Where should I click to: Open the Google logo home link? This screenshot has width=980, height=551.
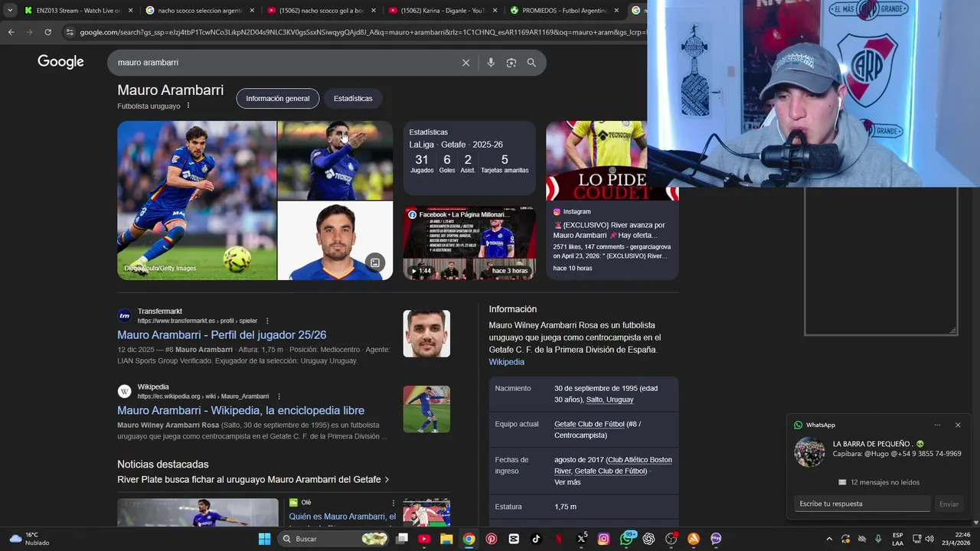coord(60,62)
